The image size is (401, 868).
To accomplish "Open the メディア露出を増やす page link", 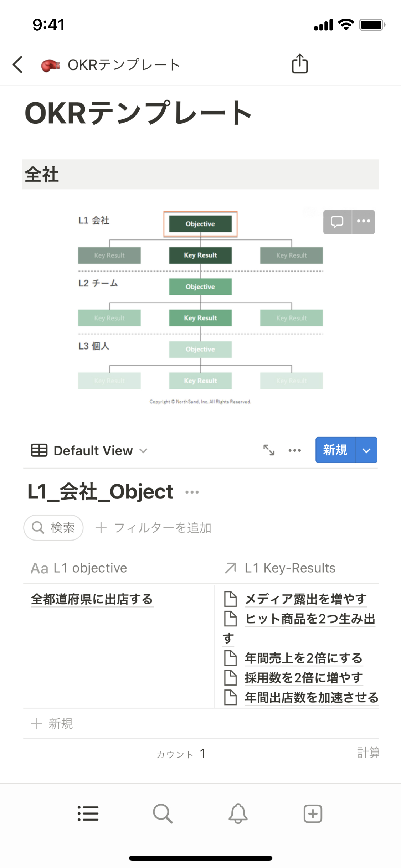I will (305, 599).
